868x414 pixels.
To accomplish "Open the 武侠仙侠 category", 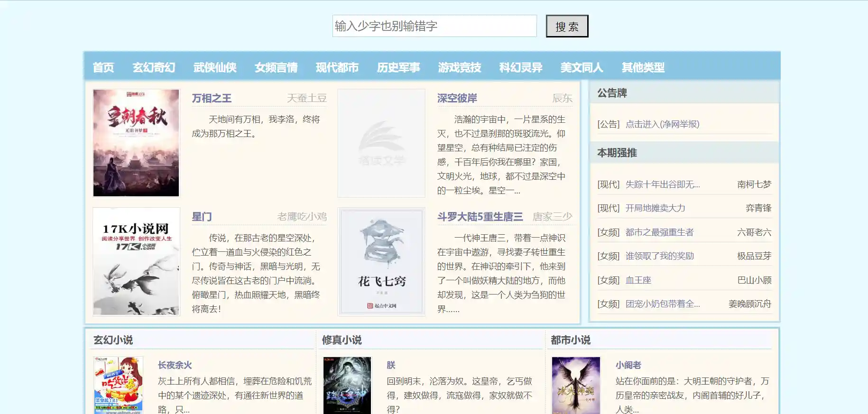I will coord(215,67).
